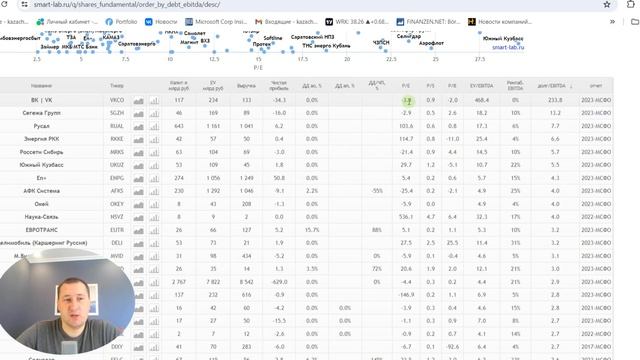Open the Окей company link

[41, 204]
